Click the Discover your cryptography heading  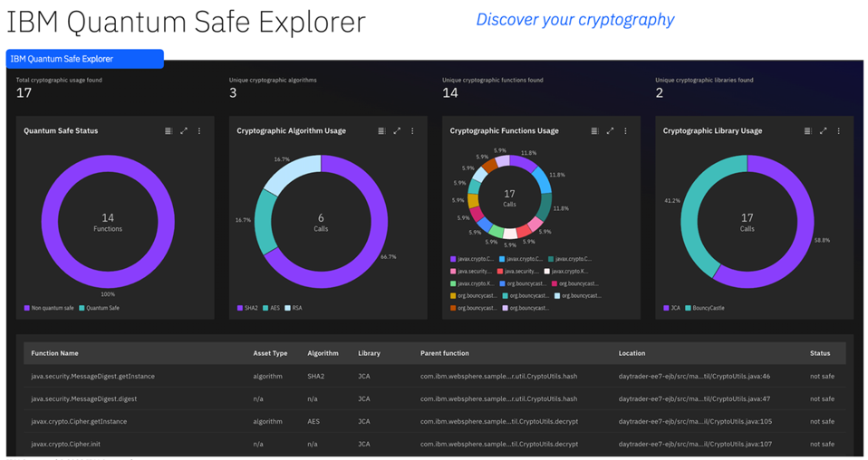pyautogui.click(x=575, y=20)
